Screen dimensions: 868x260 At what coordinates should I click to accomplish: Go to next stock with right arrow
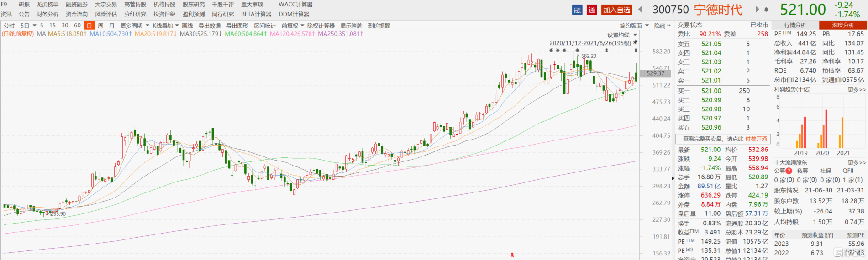click(757, 10)
